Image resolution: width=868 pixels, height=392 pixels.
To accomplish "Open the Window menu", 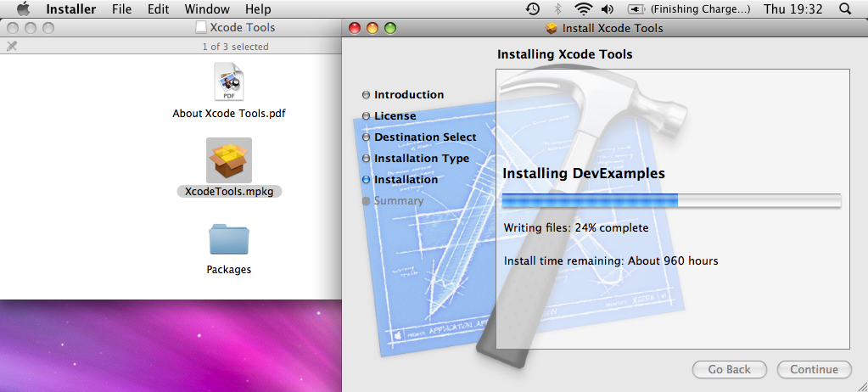I will tap(207, 9).
